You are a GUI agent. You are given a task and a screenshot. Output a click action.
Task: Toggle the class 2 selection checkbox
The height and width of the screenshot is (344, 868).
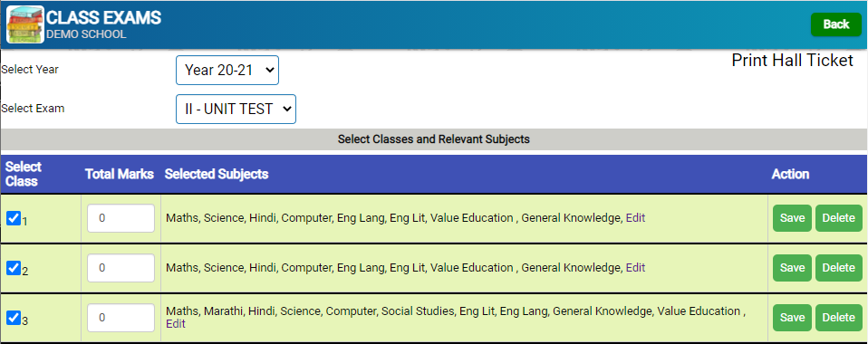coord(14,268)
